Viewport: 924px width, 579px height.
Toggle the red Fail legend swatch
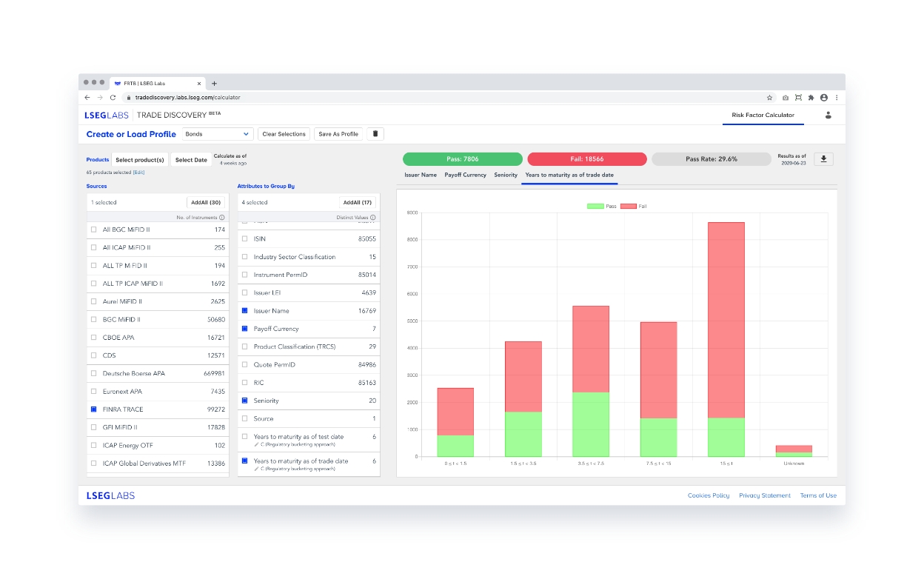tap(629, 206)
